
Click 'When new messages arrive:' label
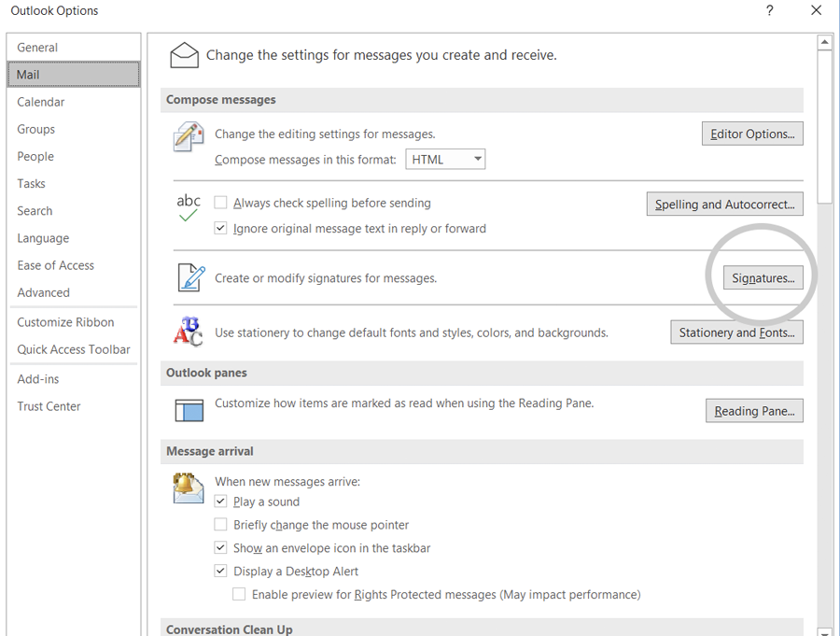click(287, 482)
